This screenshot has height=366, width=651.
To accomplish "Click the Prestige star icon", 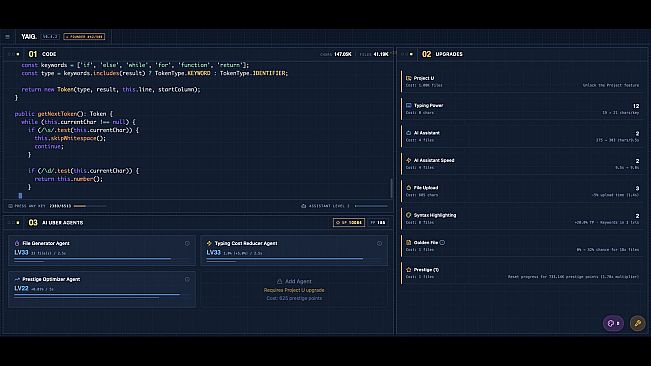I will click(409, 270).
